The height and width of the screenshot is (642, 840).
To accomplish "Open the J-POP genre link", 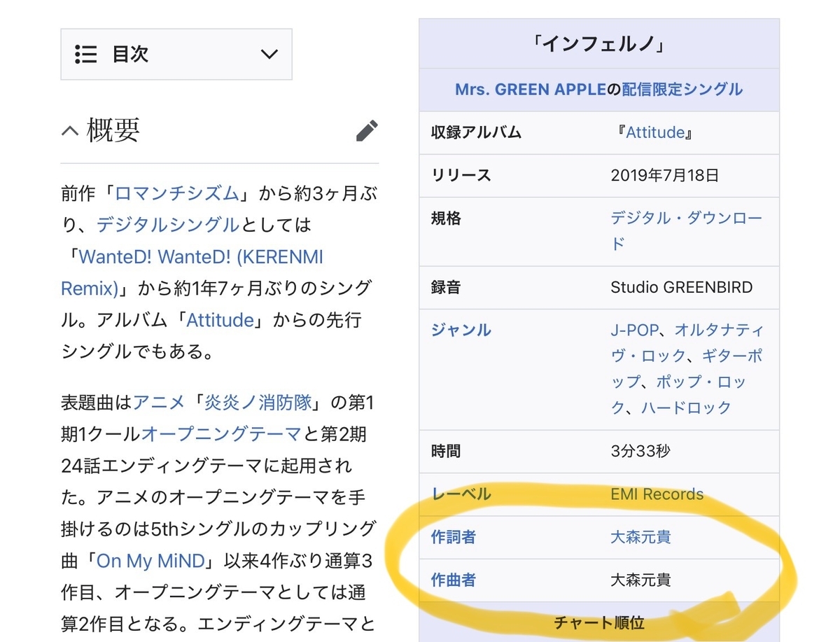I will tap(636, 330).
